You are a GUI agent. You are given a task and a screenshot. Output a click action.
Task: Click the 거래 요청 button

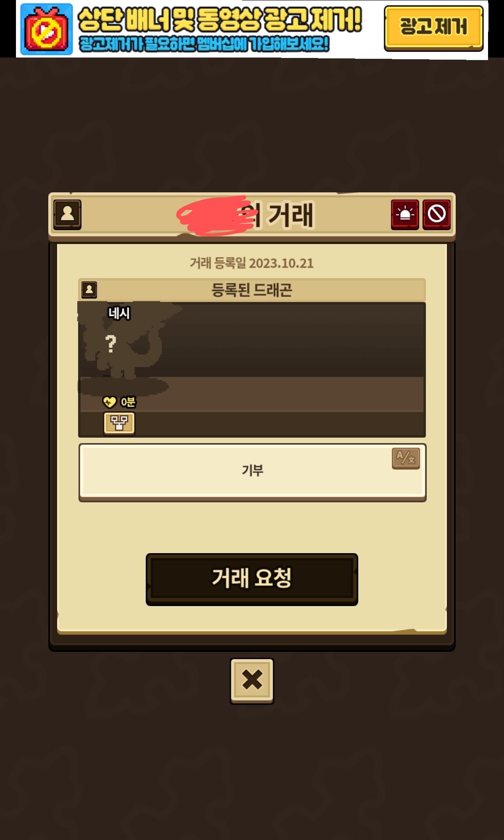point(252,579)
